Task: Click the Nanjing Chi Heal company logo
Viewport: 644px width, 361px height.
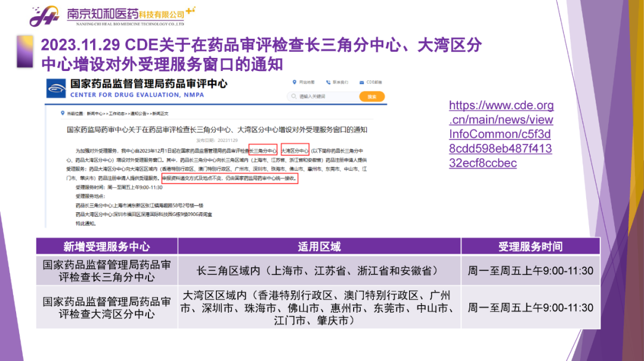Action: [x=45, y=16]
